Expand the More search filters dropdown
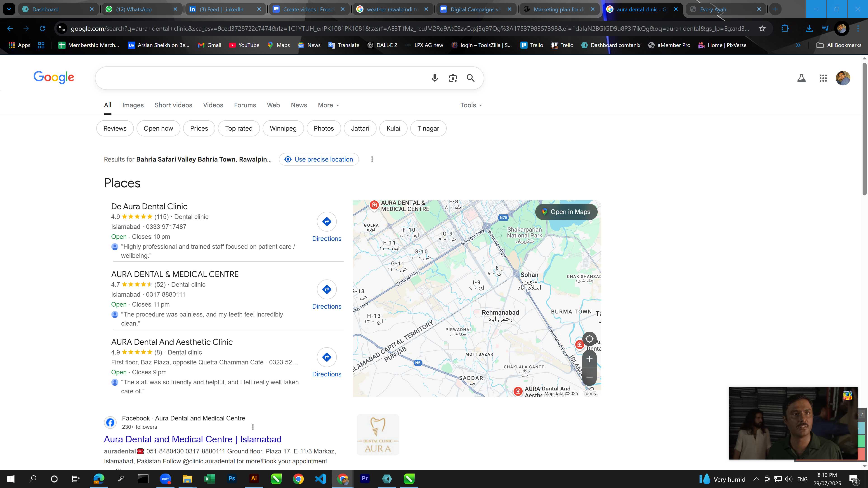The image size is (868, 488). [328, 106]
